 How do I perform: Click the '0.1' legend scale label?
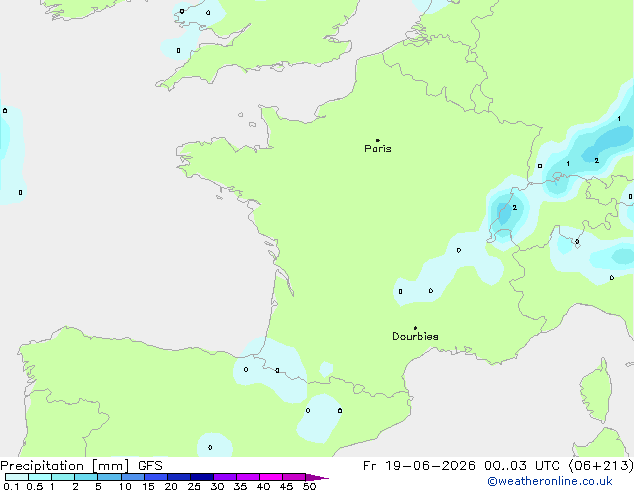coord(11,486)
